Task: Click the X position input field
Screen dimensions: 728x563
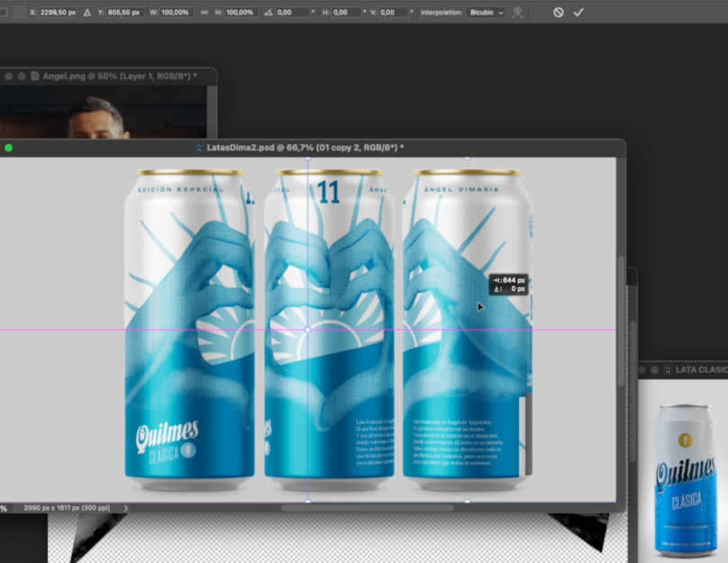Action: 58,13
